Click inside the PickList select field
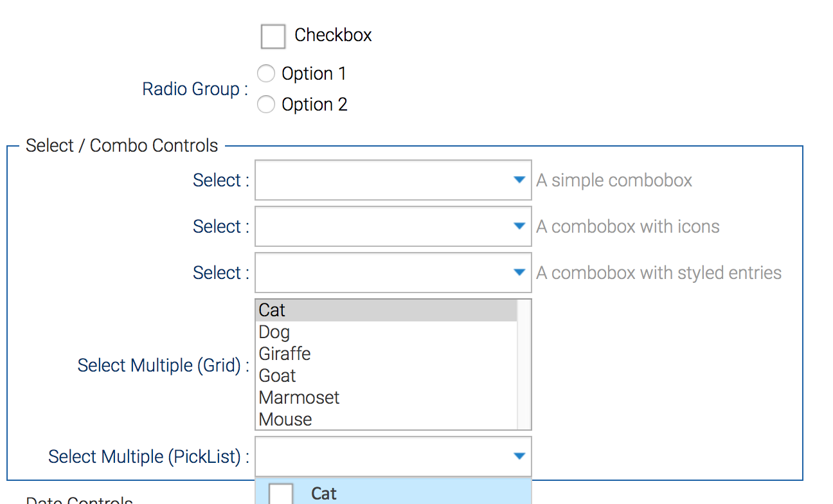The height and width of the screenshot is (504, 833). tap(382, 457)
